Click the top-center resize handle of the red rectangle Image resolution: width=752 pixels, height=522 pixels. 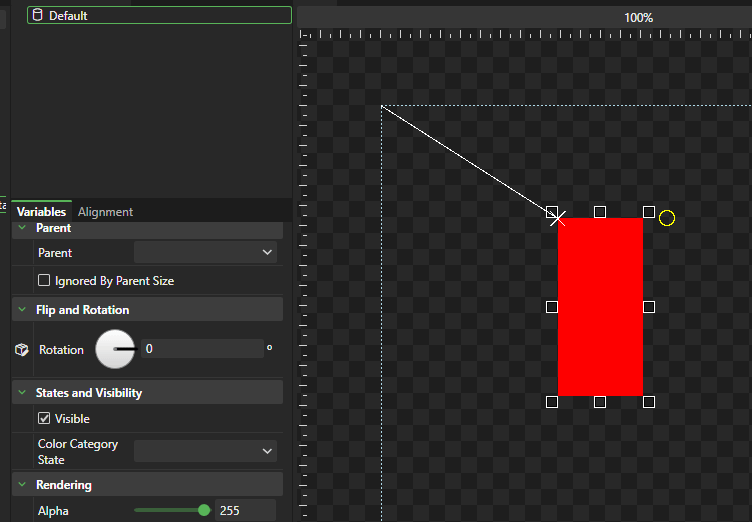tap(600, 212)
